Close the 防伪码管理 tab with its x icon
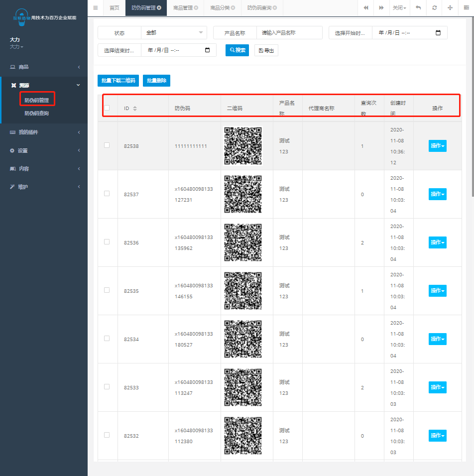Image resolution: width=474 pixels, height=476 pixels. tap(159, 8)
